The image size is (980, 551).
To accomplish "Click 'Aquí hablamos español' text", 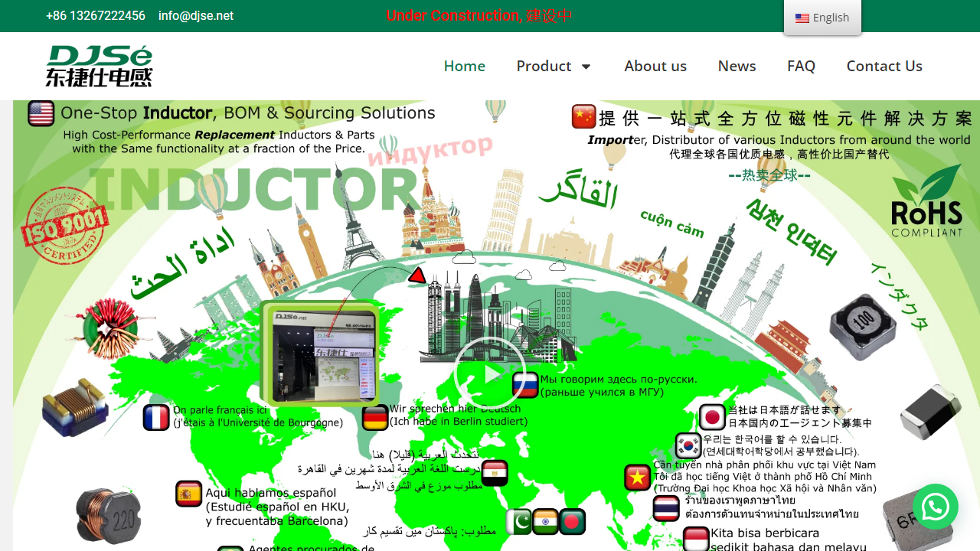I will point(271,493).
